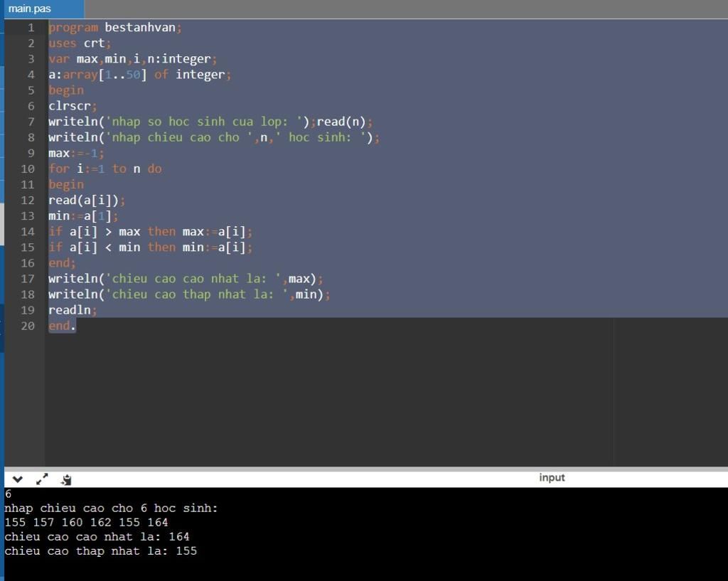Click line number 20 in gutter

(28, 326)
